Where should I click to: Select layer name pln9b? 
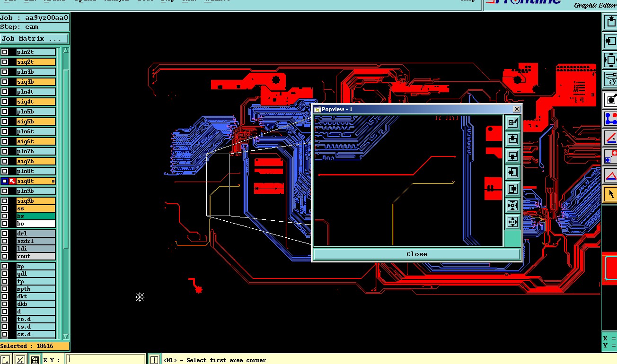[x=36, y=191]
